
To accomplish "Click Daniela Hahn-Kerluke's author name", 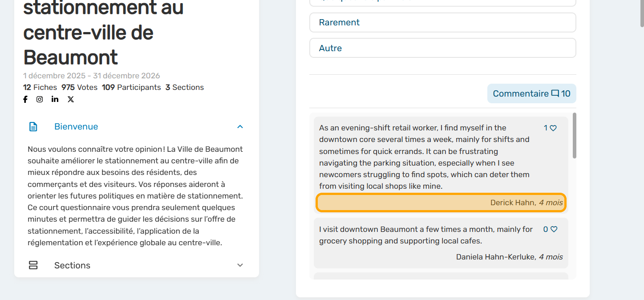I will click(495, 257).
